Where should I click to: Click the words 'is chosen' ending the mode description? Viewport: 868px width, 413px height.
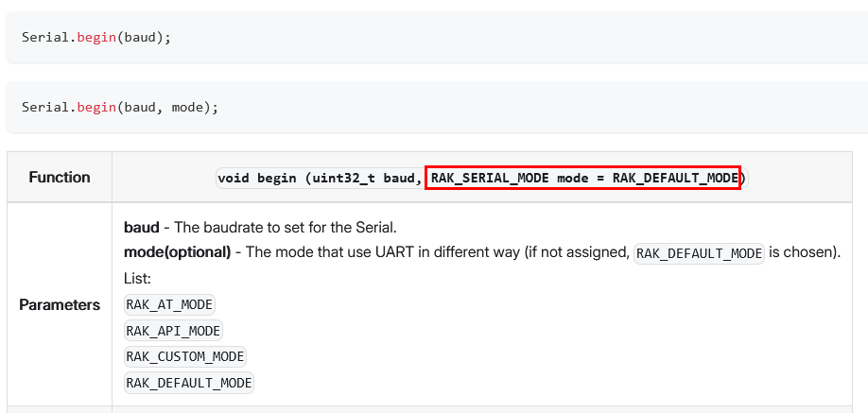coord(803,253)
